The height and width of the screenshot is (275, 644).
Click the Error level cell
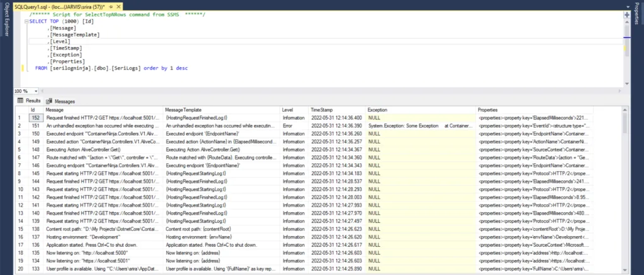[294, 126]
